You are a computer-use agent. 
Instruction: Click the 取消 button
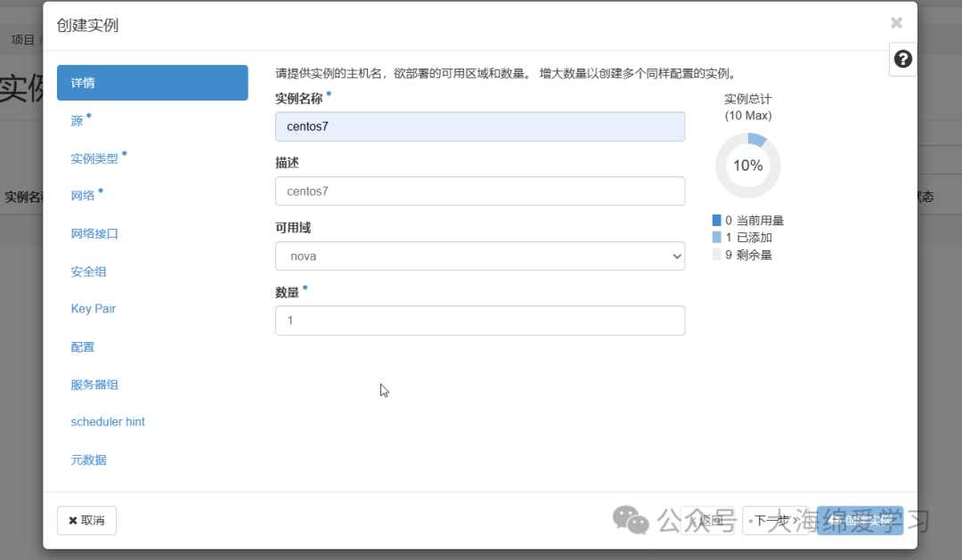(x=86, y=520)
